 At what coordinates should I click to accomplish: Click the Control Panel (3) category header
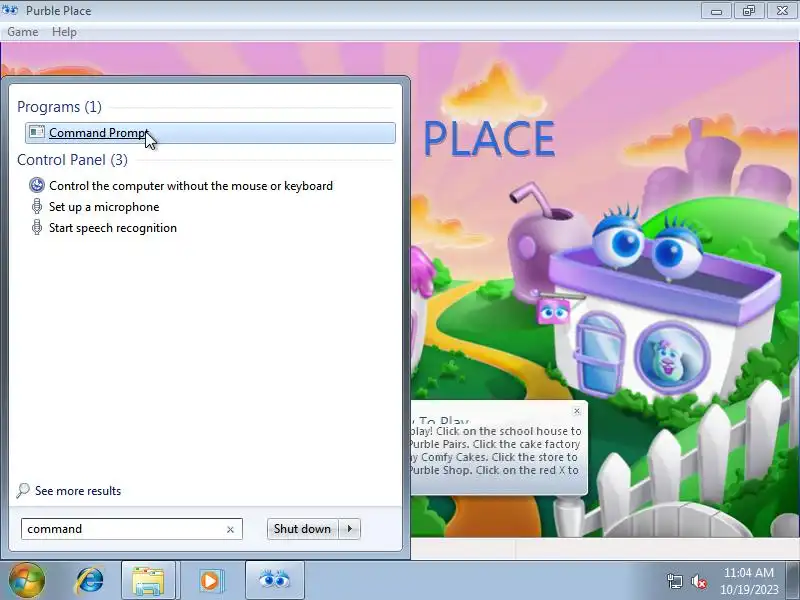point(72,160)
